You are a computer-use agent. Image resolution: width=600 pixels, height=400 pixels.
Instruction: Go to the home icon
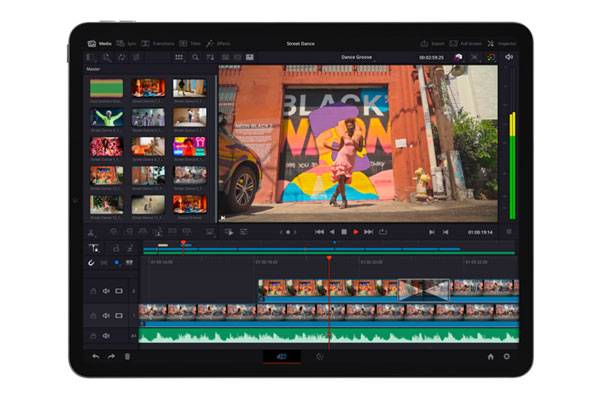(490, 356)
